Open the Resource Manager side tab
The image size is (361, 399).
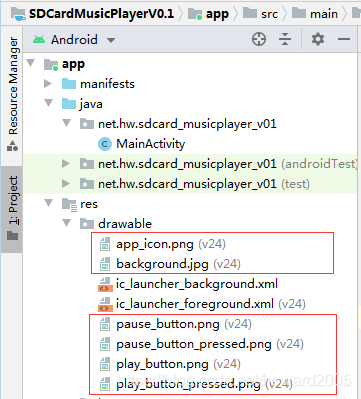tap(13, 95)
